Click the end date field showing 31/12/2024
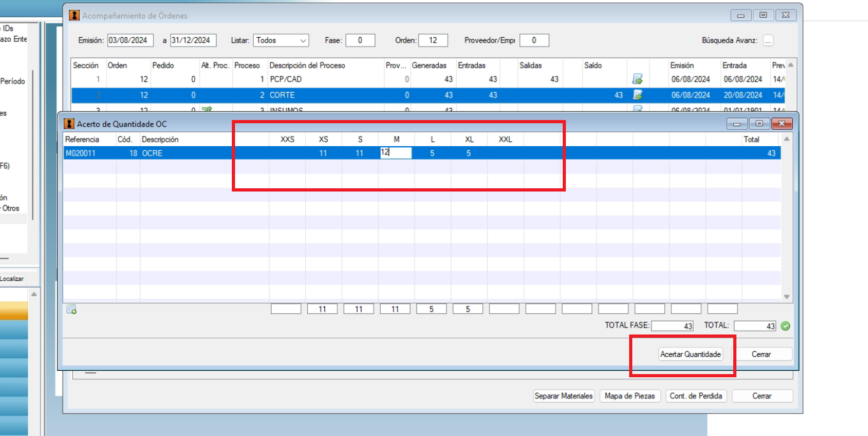This screenshot has height=436, width=868. pyautogui.click(x=194, y=40)
